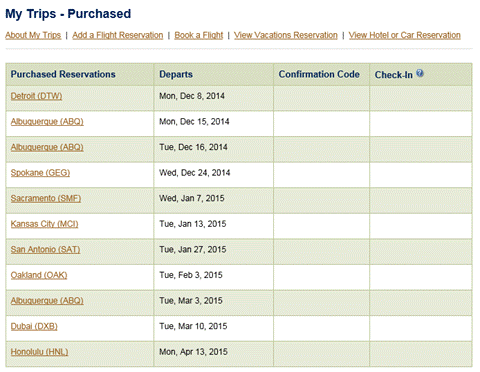Viewport: 480px width, 372px height.
Task: Open Albuquerque (ABQ) trip departing Mar 3
Action: pos(47,301)
